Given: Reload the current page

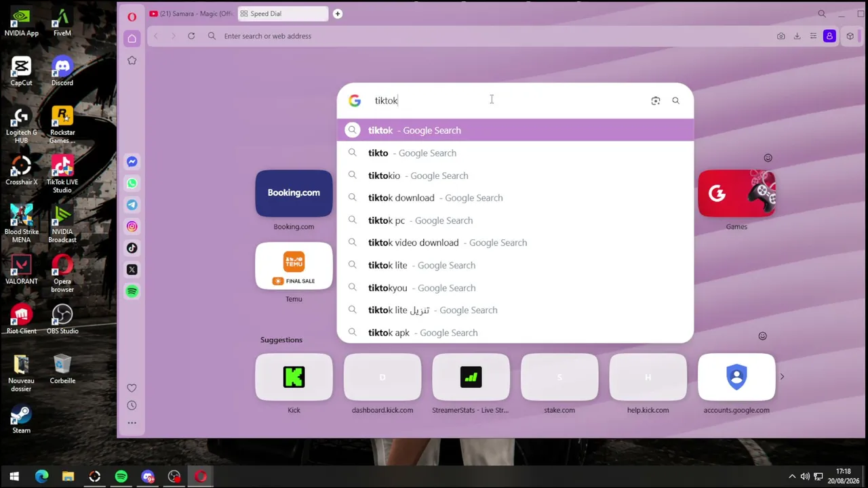Looking at the screenshot, I should coord(191,36).
